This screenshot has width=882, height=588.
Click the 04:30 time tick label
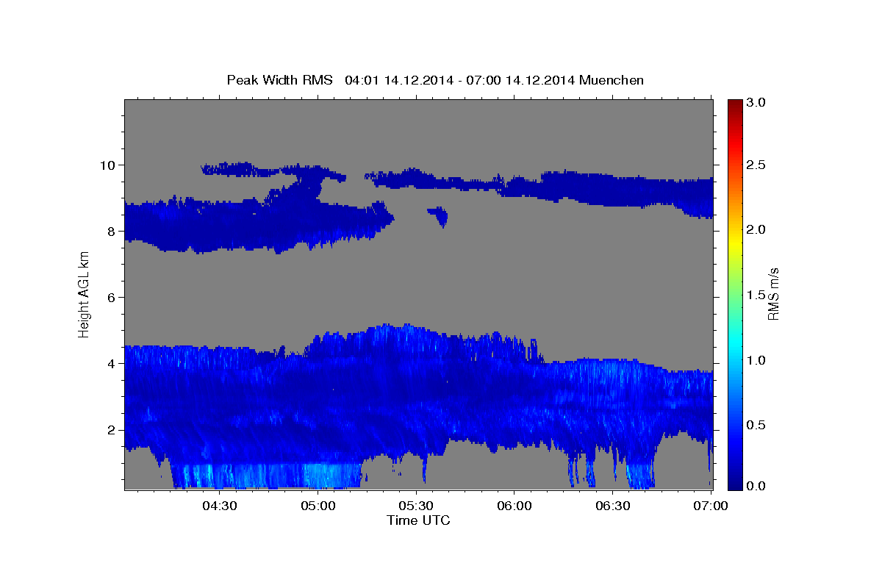click(219, 506)
